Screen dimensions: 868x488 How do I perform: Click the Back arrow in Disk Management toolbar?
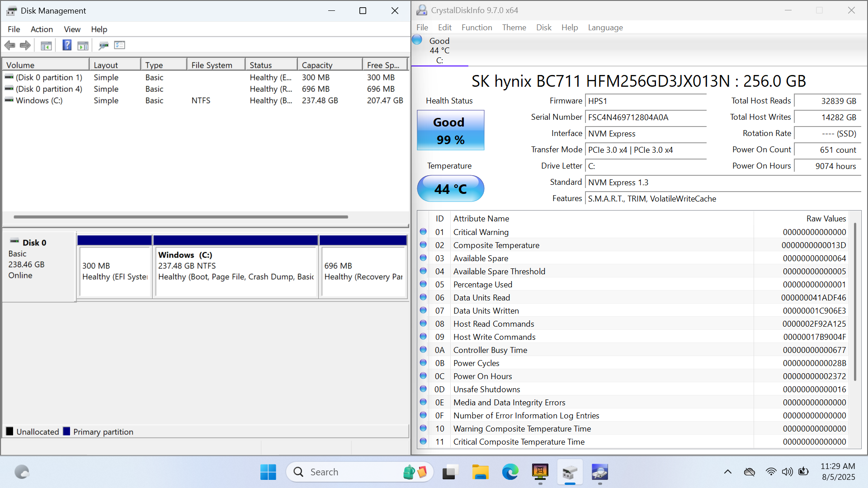(x=9, y=45)
